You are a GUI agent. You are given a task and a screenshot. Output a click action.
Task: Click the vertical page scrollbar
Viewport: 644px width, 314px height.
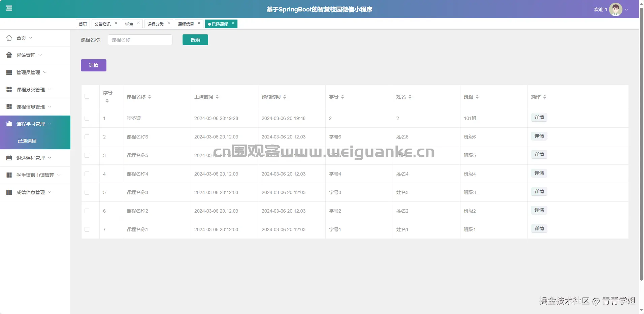pyautogui.click(x=641, y=145)
